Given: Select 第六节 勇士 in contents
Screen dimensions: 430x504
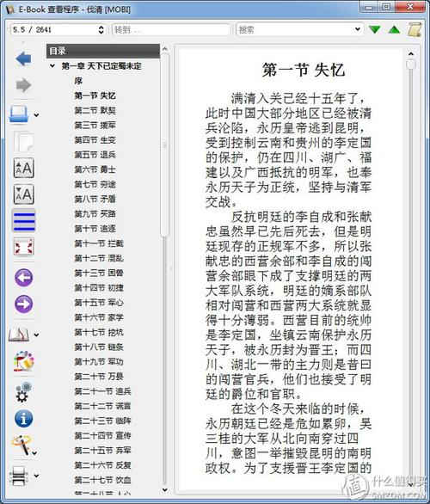Looking at the screenshot, I should coord(95,169).
